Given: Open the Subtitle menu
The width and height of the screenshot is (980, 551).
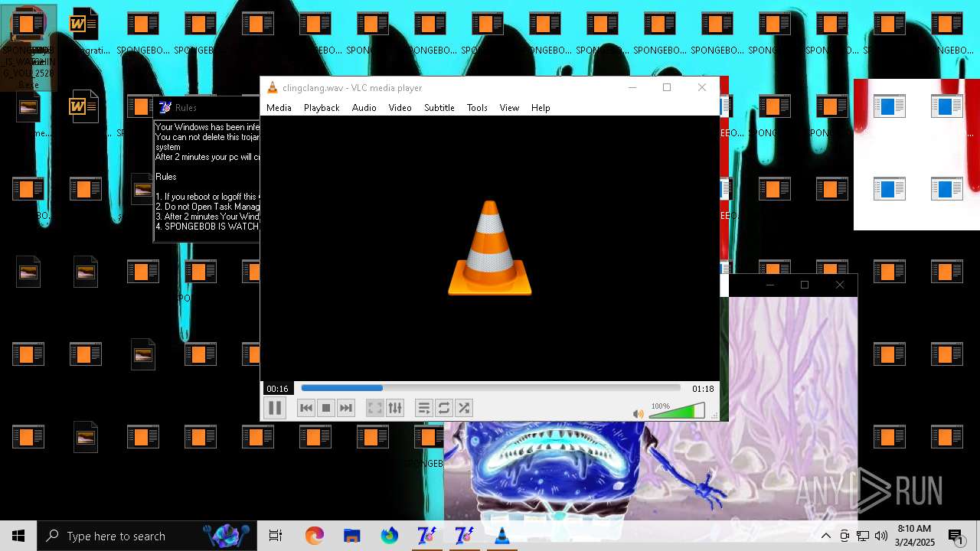Looking at the screenshot, I should (x=439, y=108).
